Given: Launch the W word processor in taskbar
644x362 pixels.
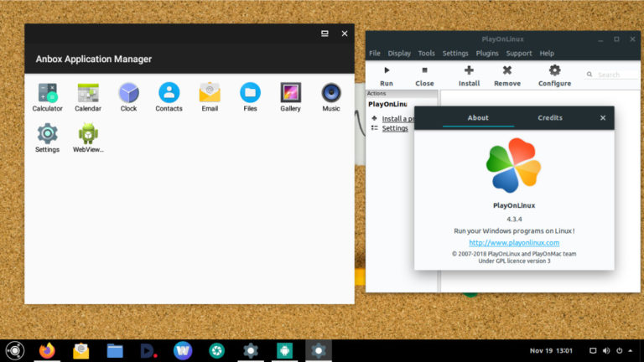Looking at the screenshot, I should pyautogui.click(x=183, y=350).
